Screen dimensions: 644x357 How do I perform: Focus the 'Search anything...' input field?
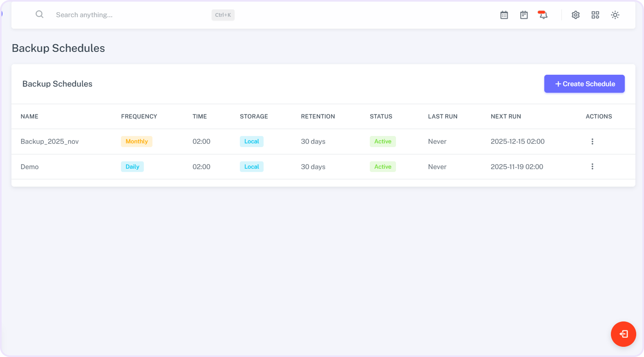[x=131, y=15]
